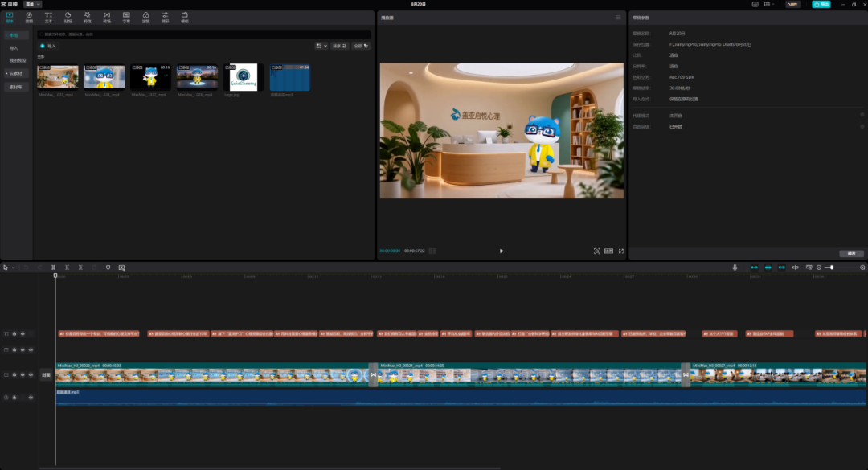
Task: Open the Media tab in top toolbar
Action: coord(10,18)
